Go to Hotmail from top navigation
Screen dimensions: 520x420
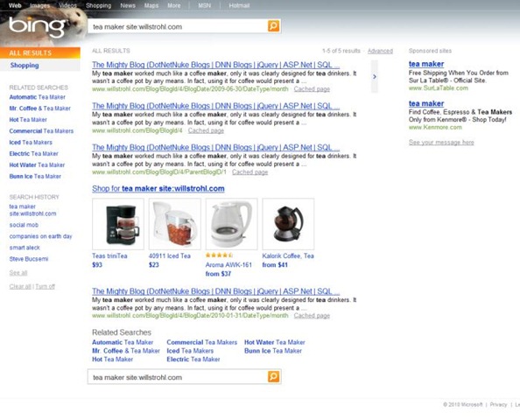pos(239,5)
